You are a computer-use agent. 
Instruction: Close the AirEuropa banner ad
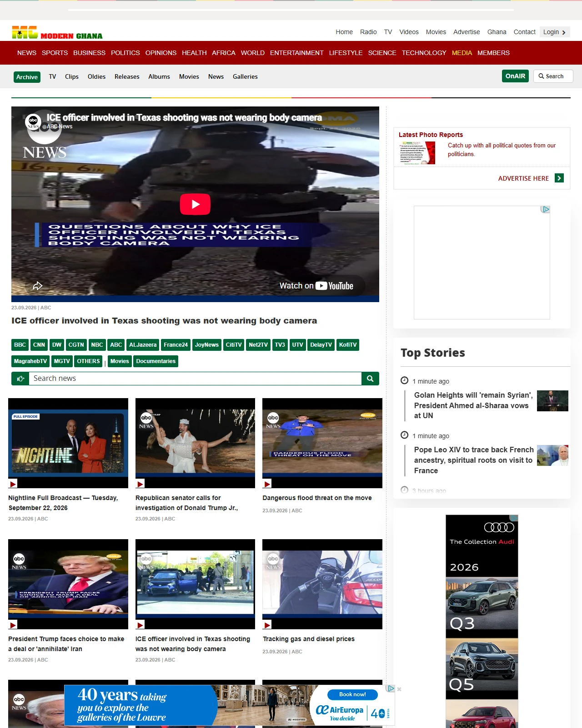pos(399,689)
